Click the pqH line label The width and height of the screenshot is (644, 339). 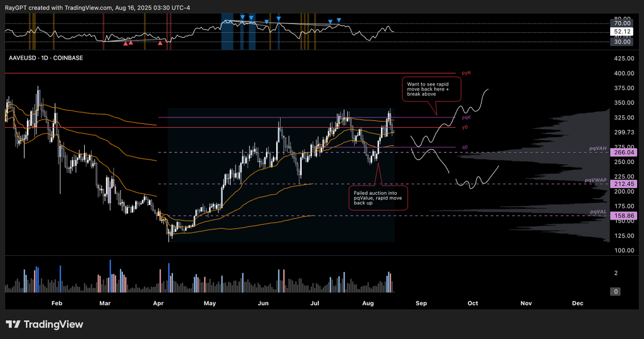[x=466, y=117]
